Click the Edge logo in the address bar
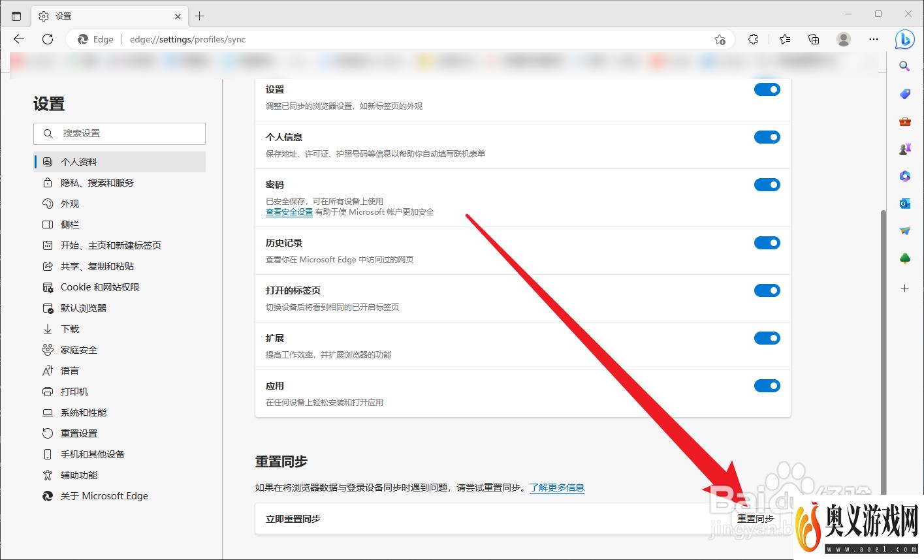 [83, 39]
